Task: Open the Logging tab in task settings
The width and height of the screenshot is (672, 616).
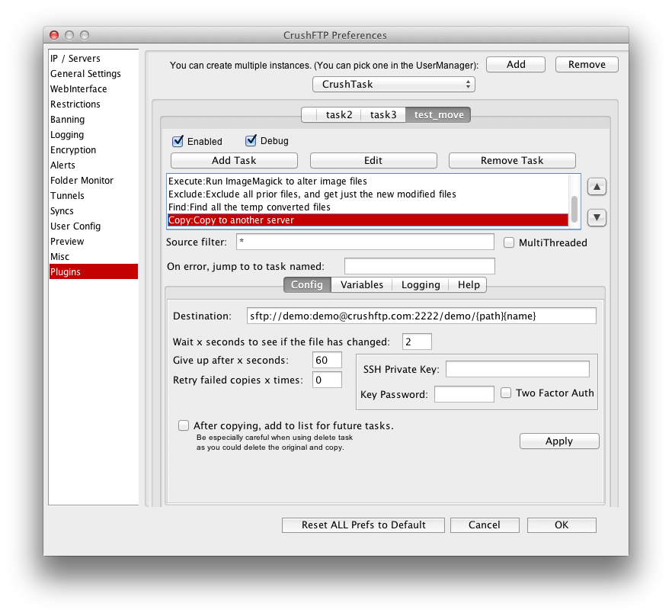Action: click(421, 285)
